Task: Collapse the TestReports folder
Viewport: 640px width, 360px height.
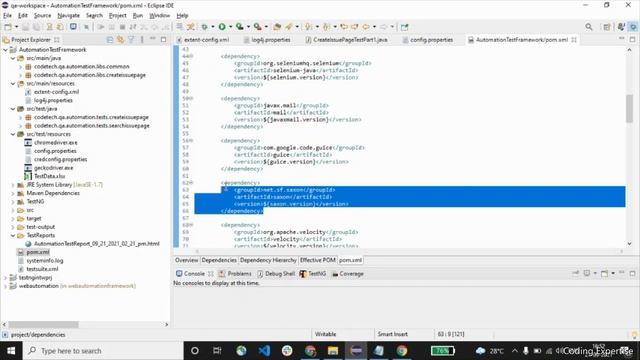Action: point(13,236)
